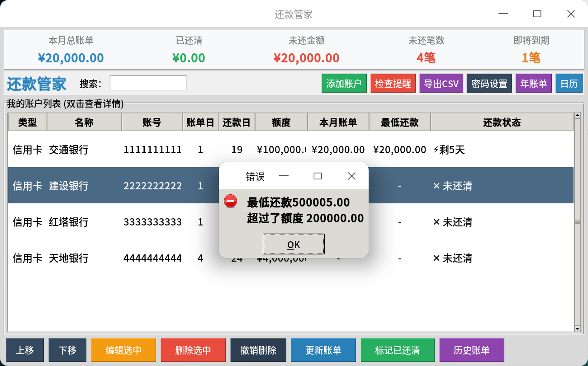Click 撤销删除 button
This screenshot has height=366, width=588.
click(x=258, y=350)
